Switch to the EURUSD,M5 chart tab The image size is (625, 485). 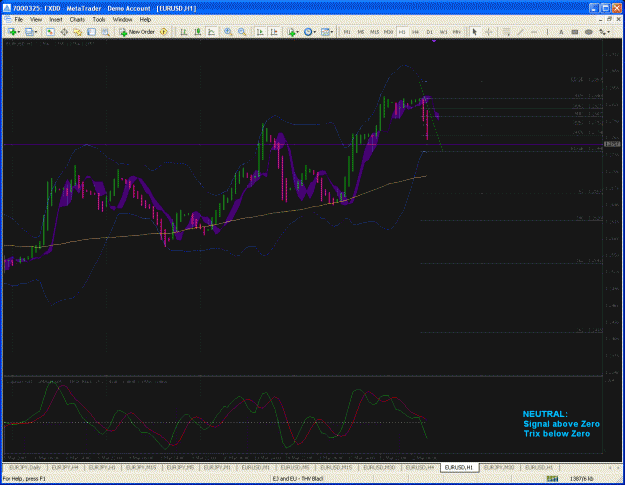click(295, 467)
